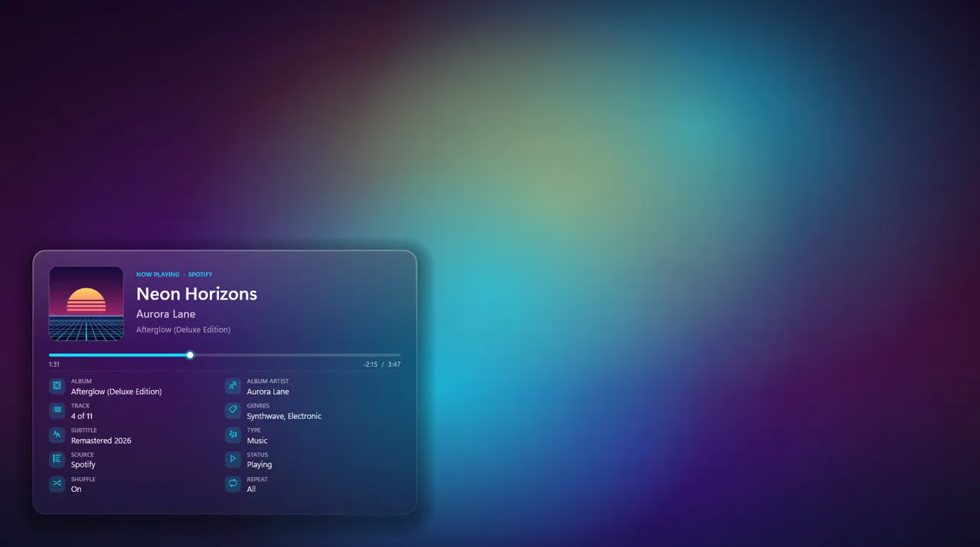The height and width of the screenshot is (547, 980).
Task: Click the Repeat loop icon
Action: (x=233, y=483)
